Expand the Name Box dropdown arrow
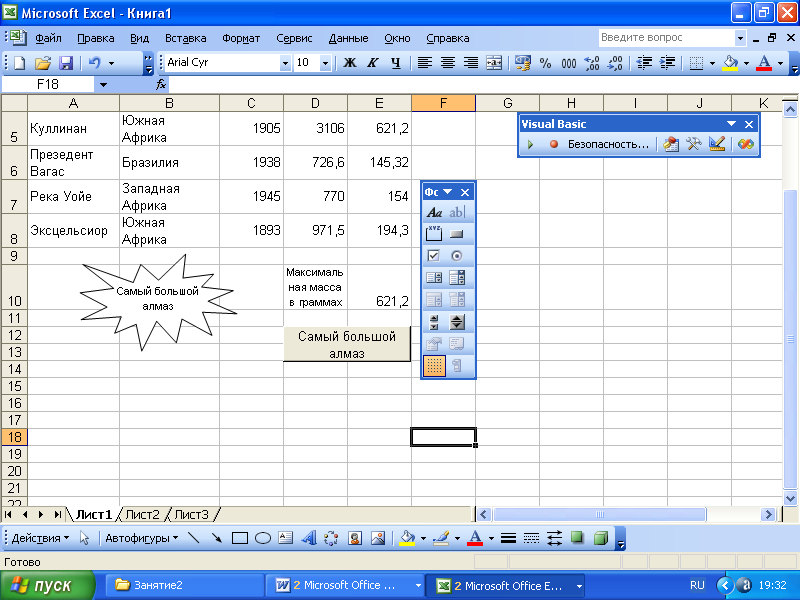 coord(103,84)
